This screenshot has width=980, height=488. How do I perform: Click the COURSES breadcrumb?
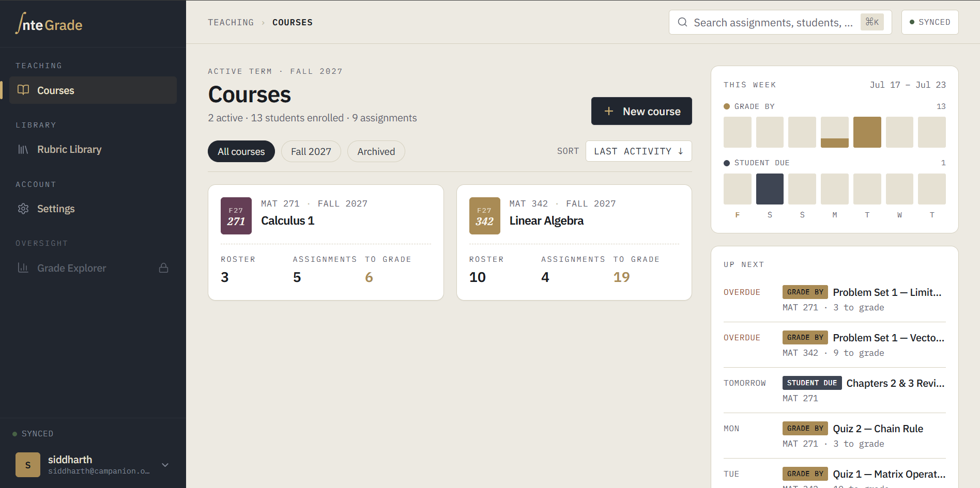point(293,22)
